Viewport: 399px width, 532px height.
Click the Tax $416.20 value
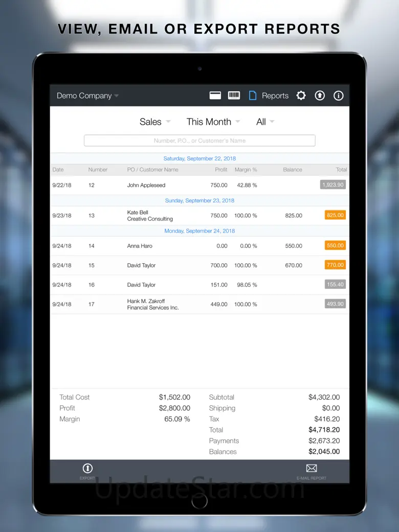327,419
